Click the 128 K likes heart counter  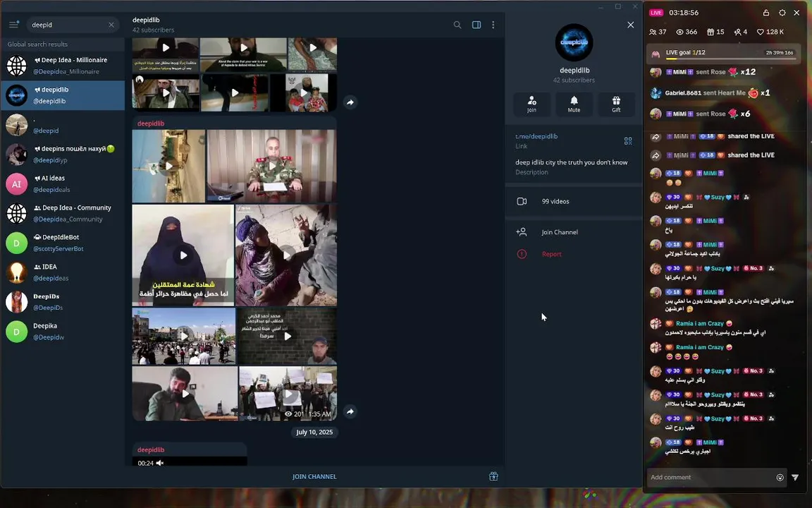(770, 32)
